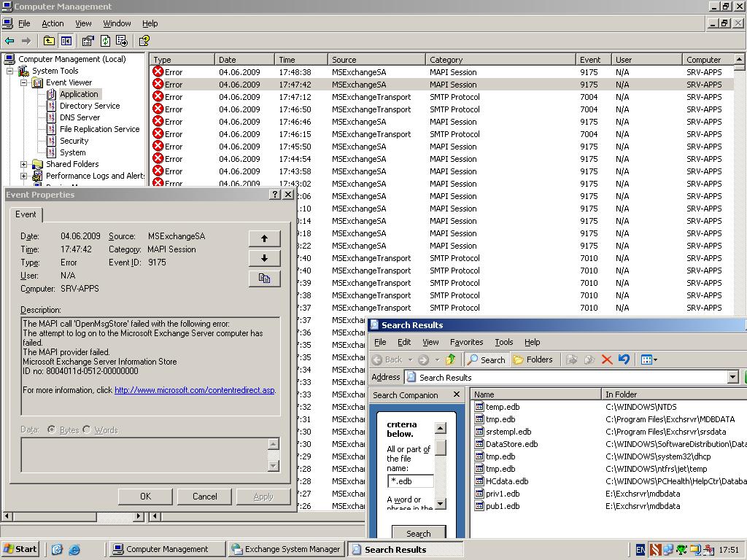Screen dimensions: 747x560
Task: Click the Start button
Action: point(20,549)
